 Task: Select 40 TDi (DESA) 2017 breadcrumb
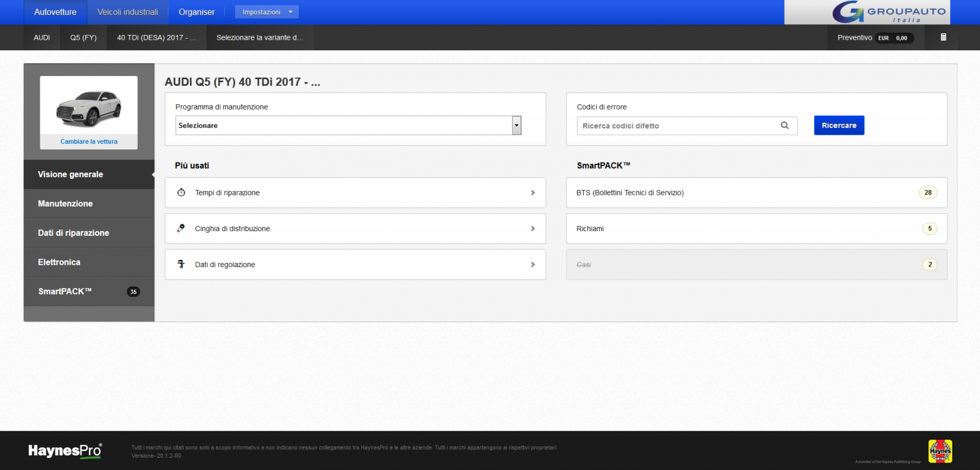click(156, 37)
